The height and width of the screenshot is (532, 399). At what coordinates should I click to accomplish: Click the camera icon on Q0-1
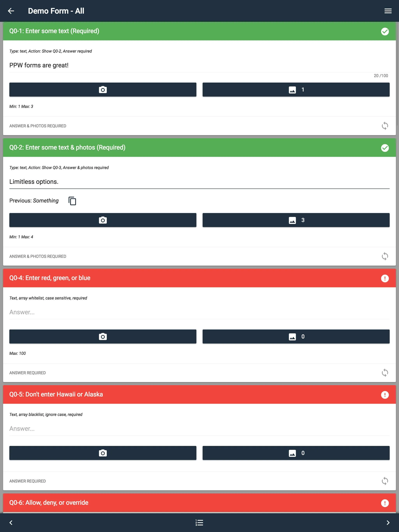point(103,89)
